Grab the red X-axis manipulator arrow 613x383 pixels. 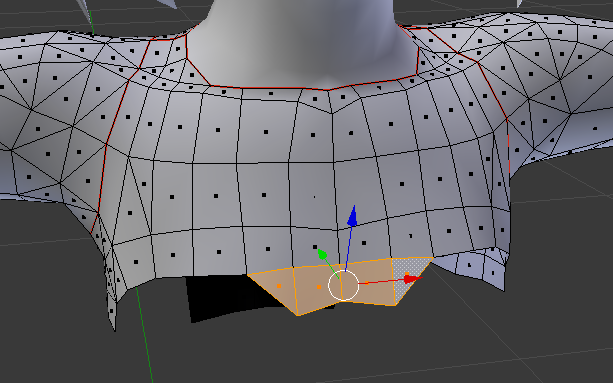tap(412, 279)
